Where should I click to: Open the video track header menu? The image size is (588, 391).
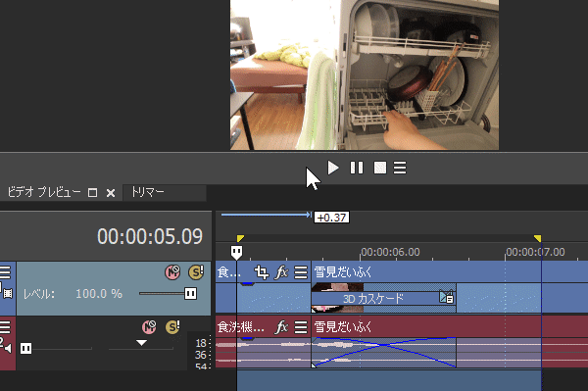(x=5, y=272)
